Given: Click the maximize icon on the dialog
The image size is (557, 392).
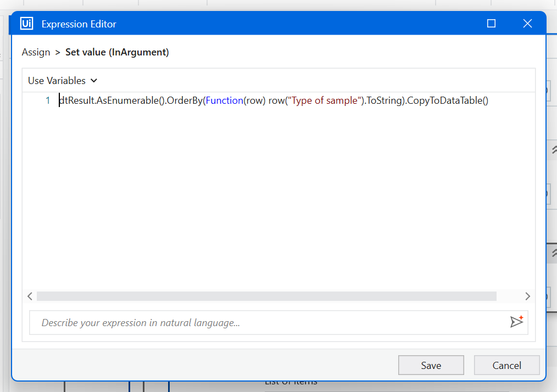Looking at the screenshot, I should point(491,23).
